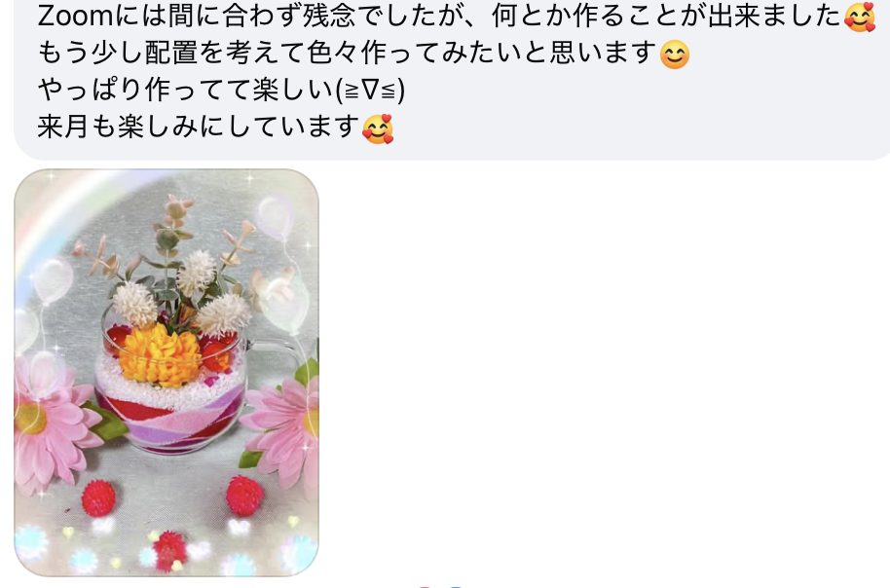Click the pink gerbera on the photo's left
The image size is (890, 588).
click(x=51, y=420)
